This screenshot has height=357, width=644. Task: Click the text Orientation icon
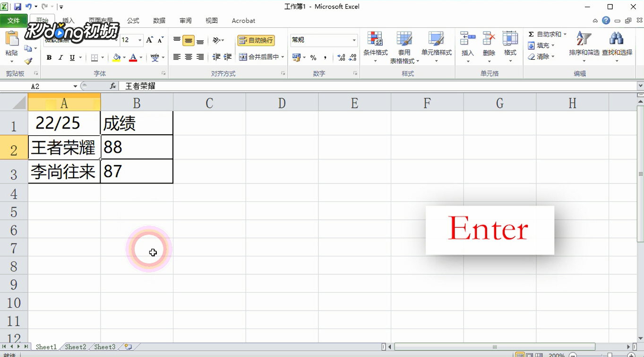point(216,40)
